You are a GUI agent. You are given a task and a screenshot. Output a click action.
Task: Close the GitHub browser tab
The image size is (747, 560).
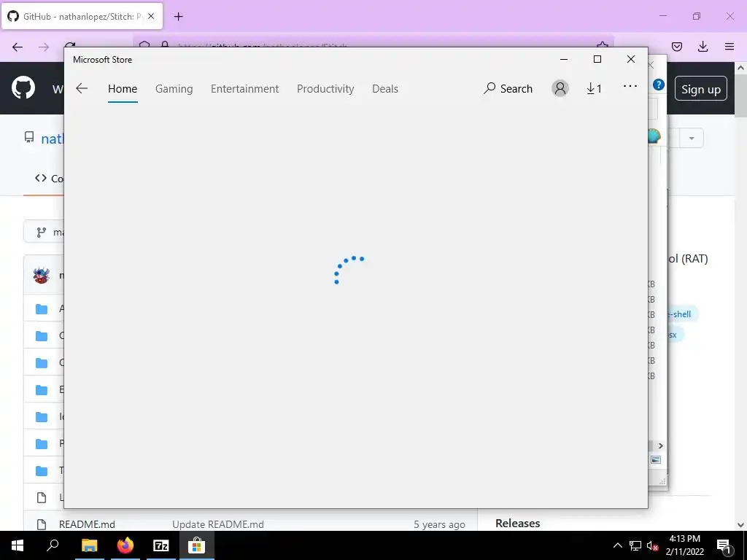pyautogui.click(x=151, y=16)
